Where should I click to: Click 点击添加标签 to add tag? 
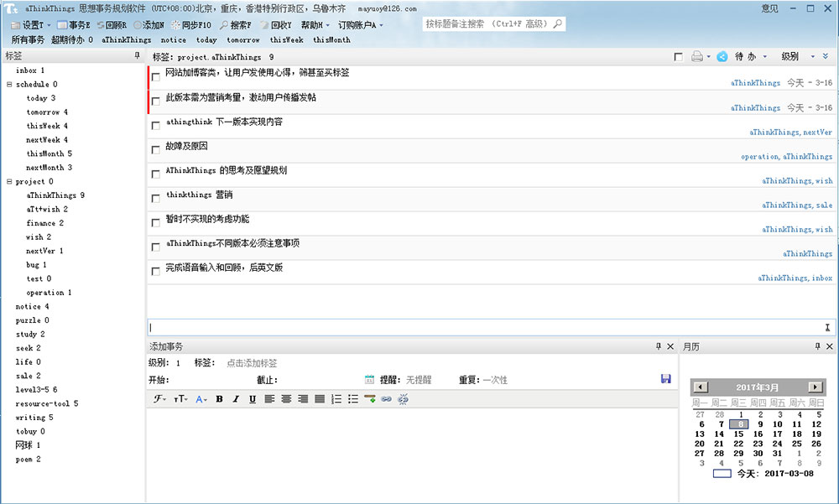click(252, 363)
